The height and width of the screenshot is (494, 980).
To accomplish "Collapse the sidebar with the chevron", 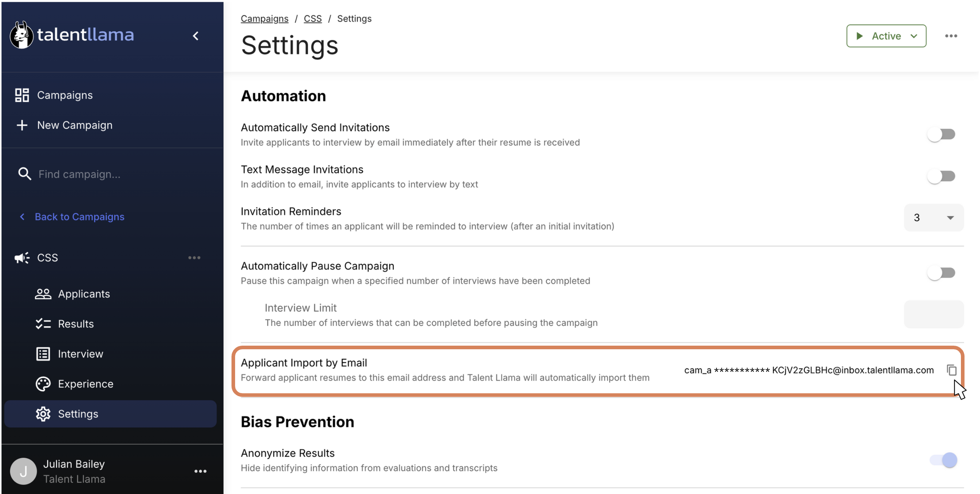I will point(195,36).
